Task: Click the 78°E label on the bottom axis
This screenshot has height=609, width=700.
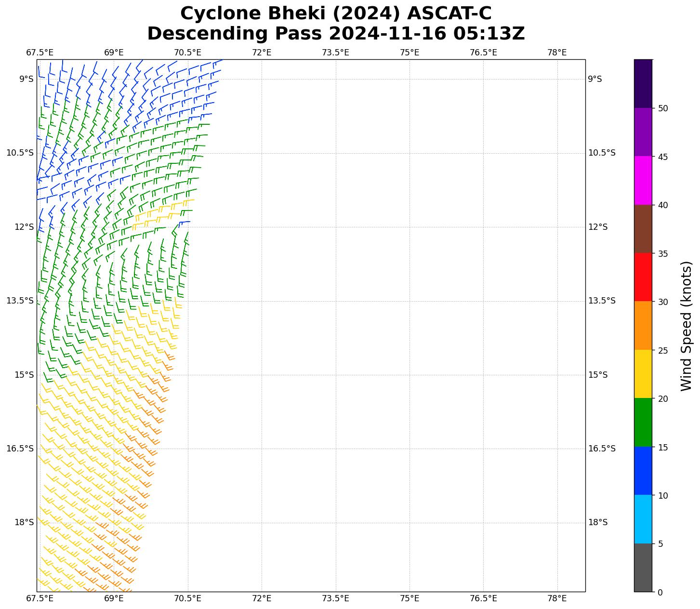Action: 557,598
